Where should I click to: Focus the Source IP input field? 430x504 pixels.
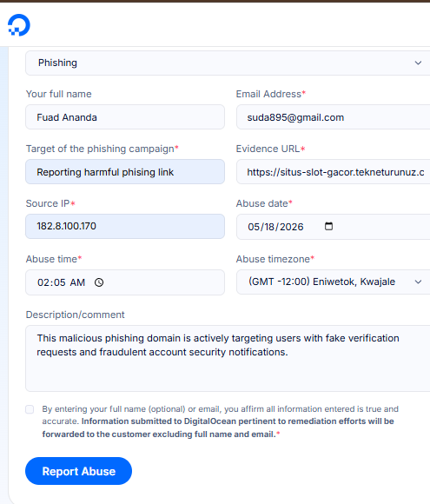(125, 226)
